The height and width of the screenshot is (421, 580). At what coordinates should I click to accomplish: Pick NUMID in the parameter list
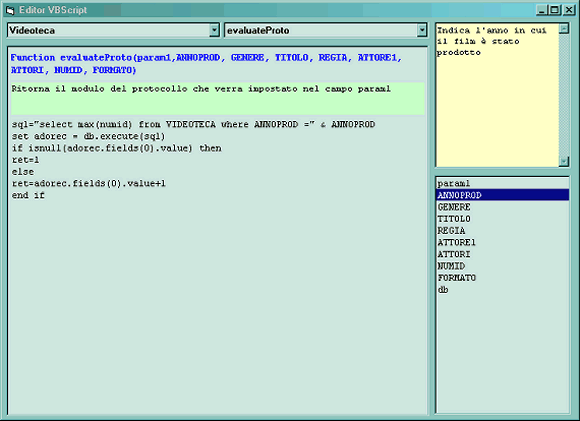pyautogui.click(x=502, y=266)
